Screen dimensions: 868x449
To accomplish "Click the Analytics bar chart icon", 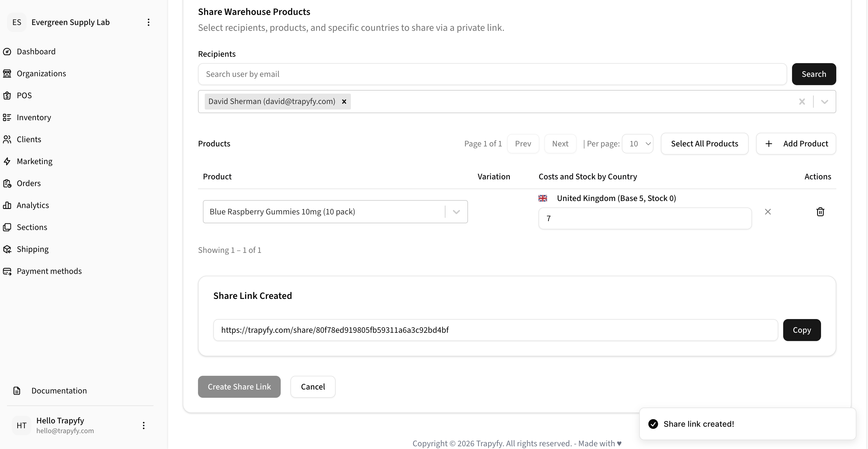I will (x=7, y=205).
